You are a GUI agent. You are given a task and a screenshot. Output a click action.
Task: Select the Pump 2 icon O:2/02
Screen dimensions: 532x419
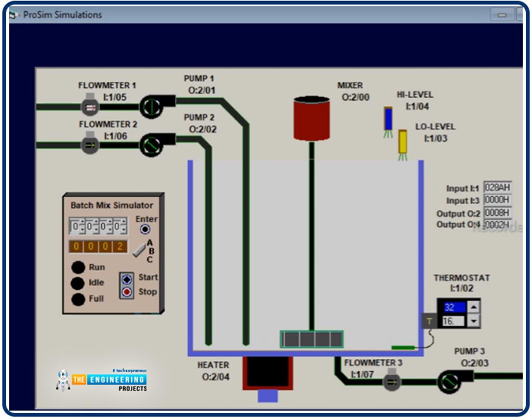tap(152, 145)
